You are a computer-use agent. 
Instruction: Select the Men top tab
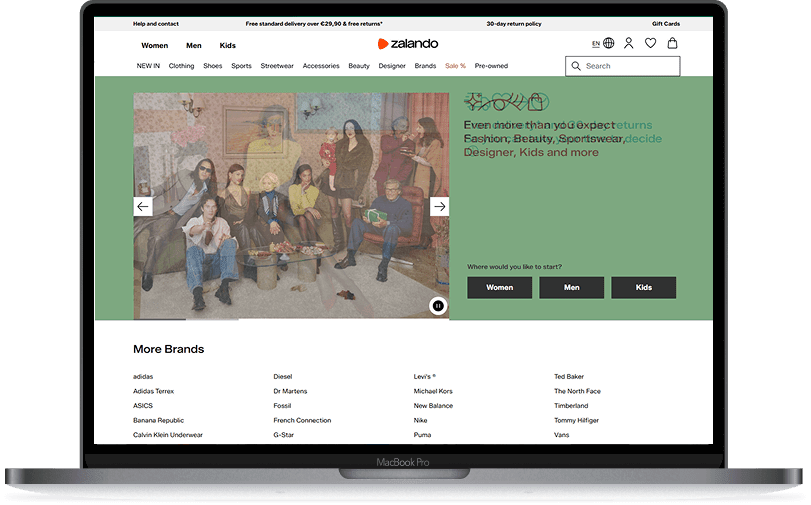193,46
